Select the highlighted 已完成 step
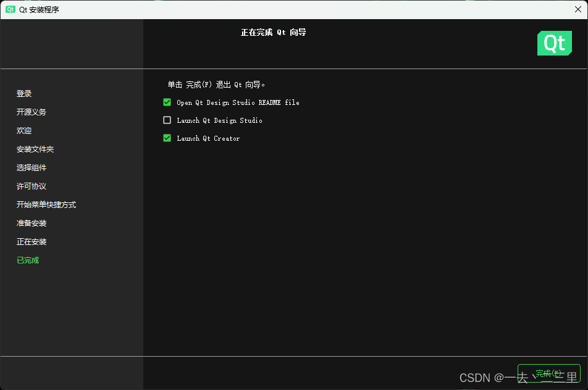588x390 pixels. coord(28,260)
